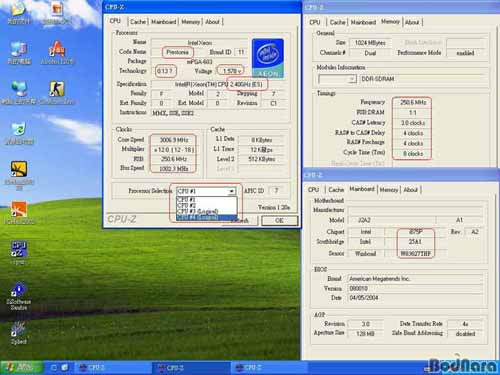Open the Cache tab in the front CPU-Z window
The width and height of the screenshot is (500, 375).
pyautogui.click(x=138, y=22)
